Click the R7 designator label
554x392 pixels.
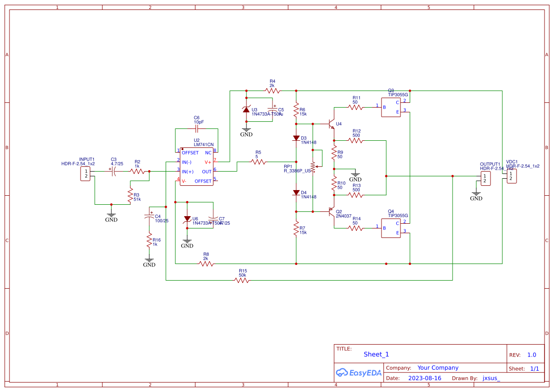coord(302,228)
